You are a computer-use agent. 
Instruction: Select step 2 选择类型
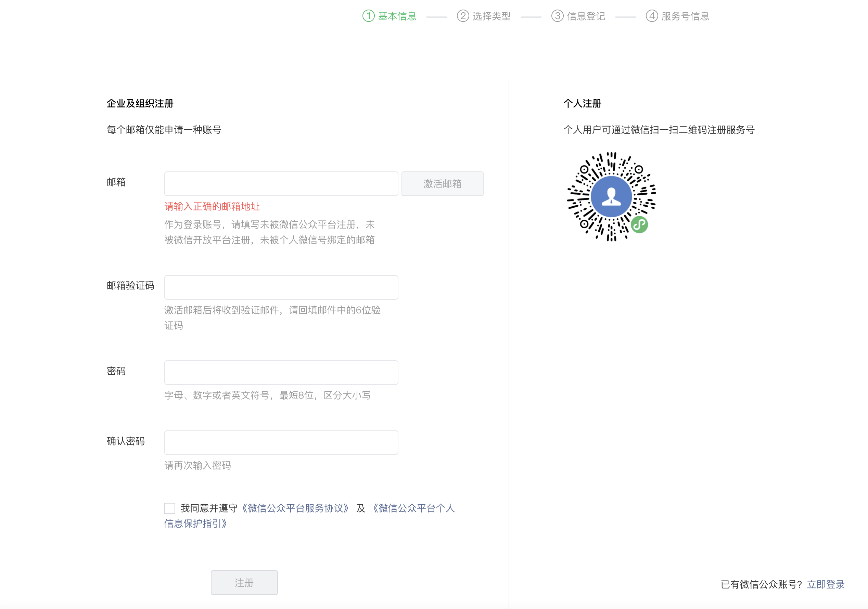click(484, 16)
